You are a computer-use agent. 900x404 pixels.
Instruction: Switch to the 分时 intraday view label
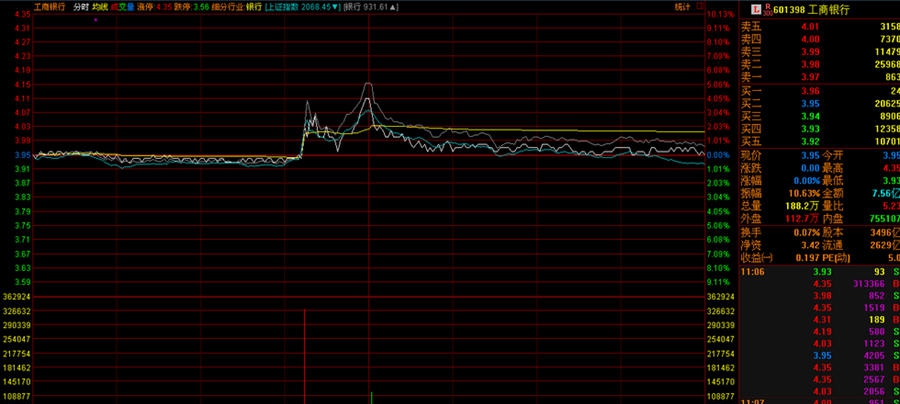[x=81, y=7]
